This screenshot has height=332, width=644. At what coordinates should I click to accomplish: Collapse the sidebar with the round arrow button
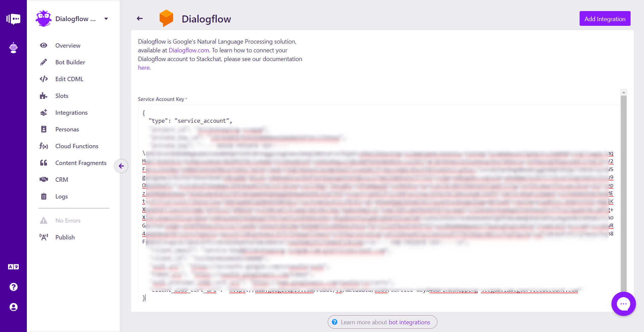[121, 166]
